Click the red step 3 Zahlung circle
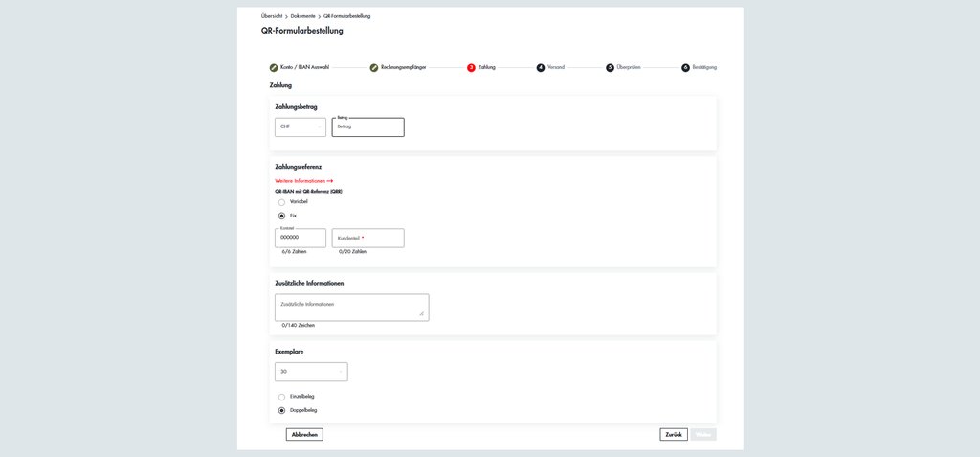The width and height of the screenshot is (980, 457). point(471,68)
